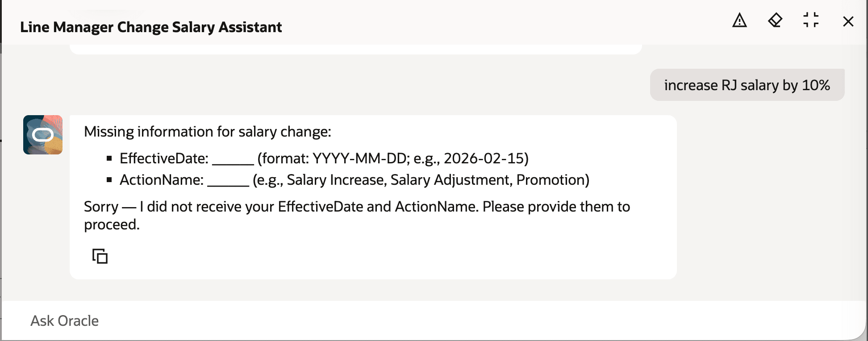
Task: Click the close X on the assistant dialog
Action: (847, 22)
